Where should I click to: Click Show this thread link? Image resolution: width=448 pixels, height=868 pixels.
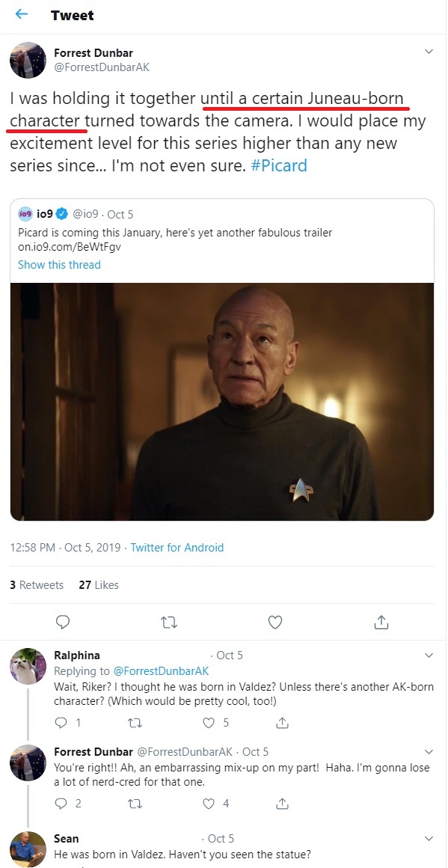[59, 265]
